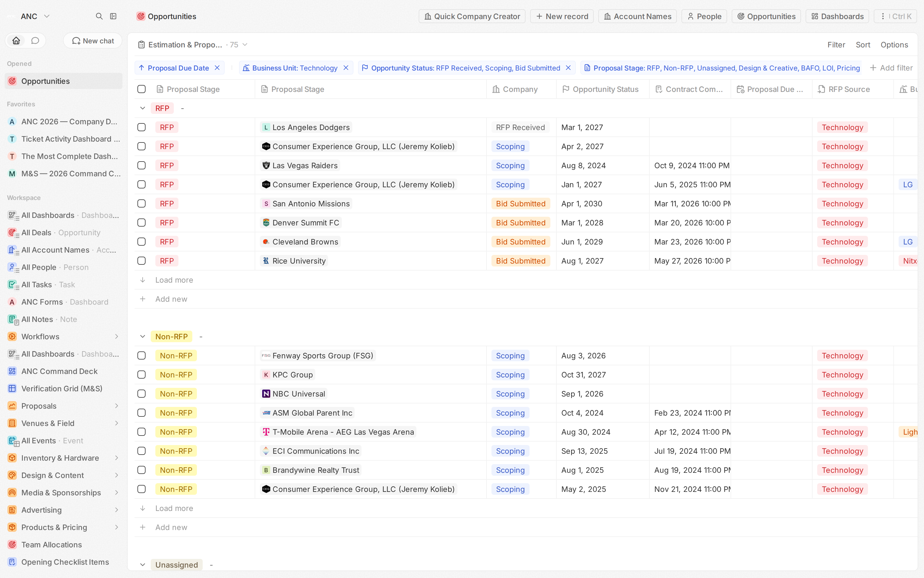
Task: Open the ANC 2026 Company favorite
Action: coord(64,122)
